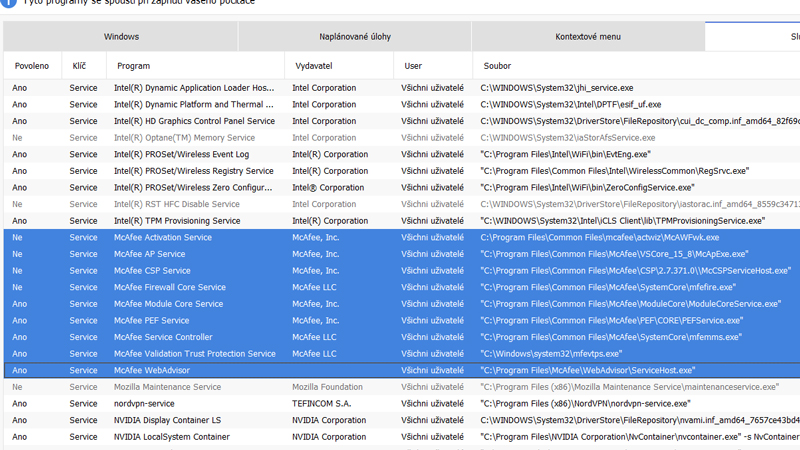Image resolution: width=800 pixels, height=450 pixels.
Task: Click the Ne status of McAfee Firewall Core
Action: (17, 287)
